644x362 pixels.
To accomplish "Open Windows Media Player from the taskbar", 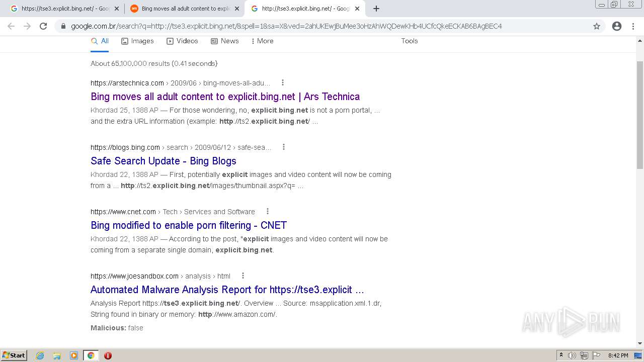I will tap(74, 355).
